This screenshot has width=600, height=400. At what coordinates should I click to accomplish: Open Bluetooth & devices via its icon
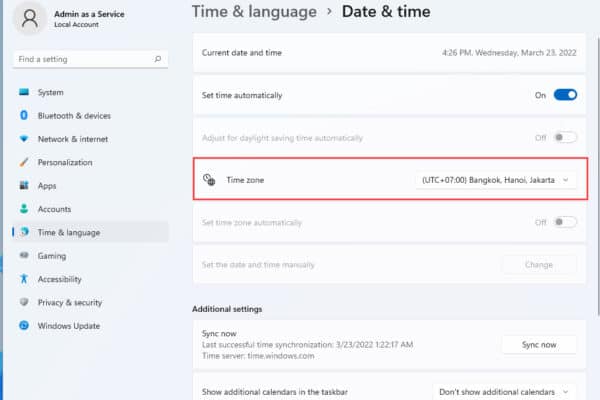tap(23, 116)
